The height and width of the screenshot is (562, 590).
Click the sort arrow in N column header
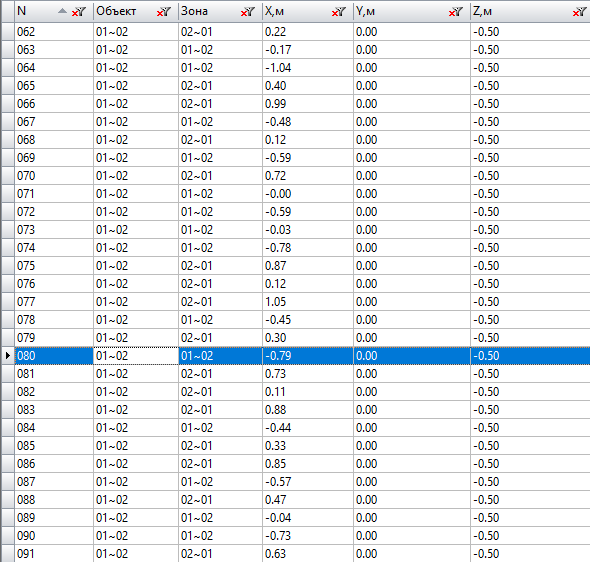62,11
